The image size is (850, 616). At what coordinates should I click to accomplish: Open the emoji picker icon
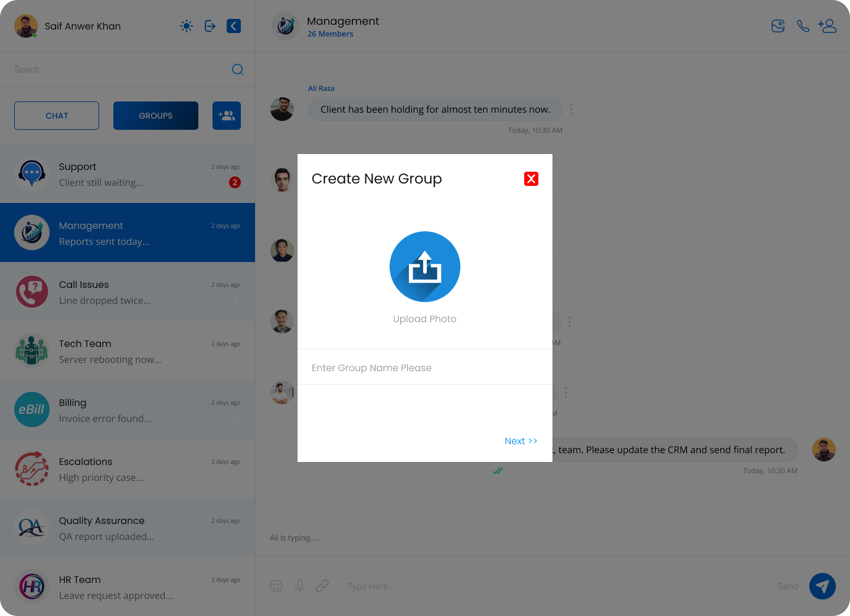point(276,586)
